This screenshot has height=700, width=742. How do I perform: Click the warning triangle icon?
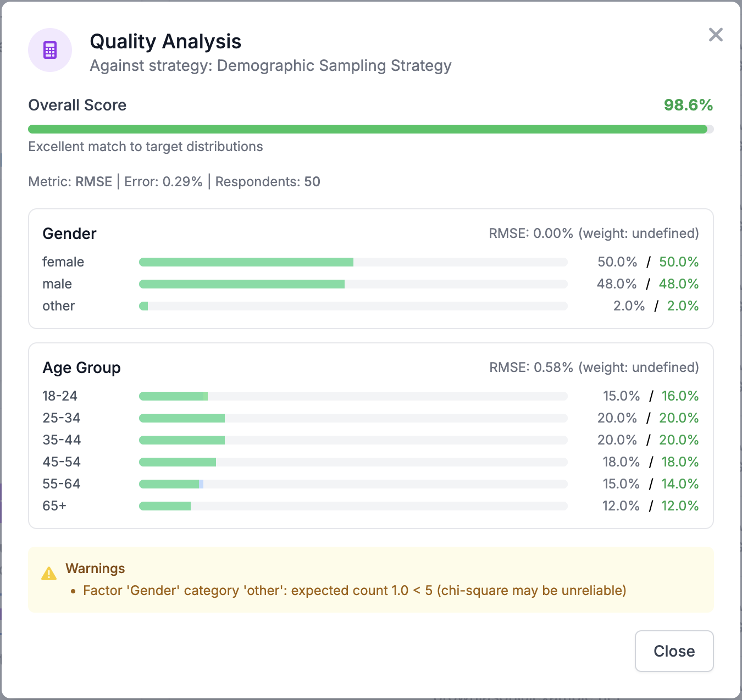(49, 574)
